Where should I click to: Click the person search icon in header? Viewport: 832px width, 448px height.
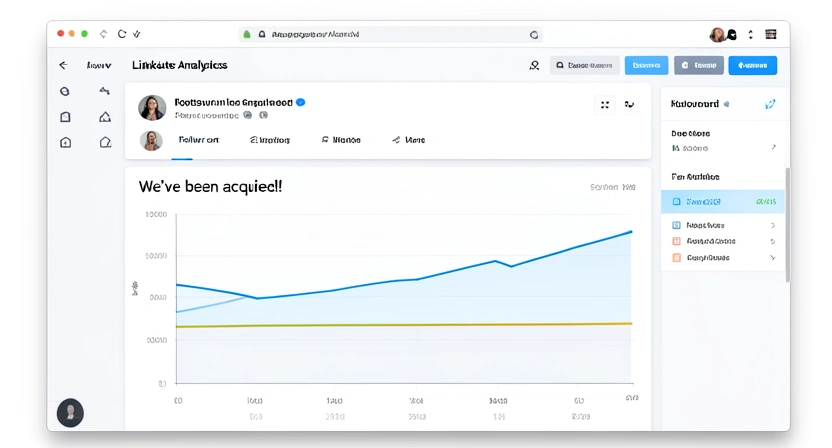click(534, 65)
